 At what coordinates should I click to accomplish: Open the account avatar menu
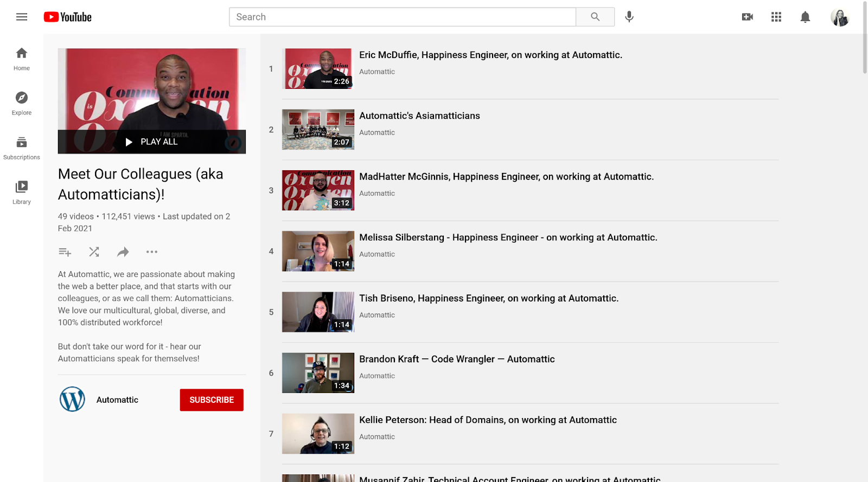pyautogui.click(x=840, y=17)
